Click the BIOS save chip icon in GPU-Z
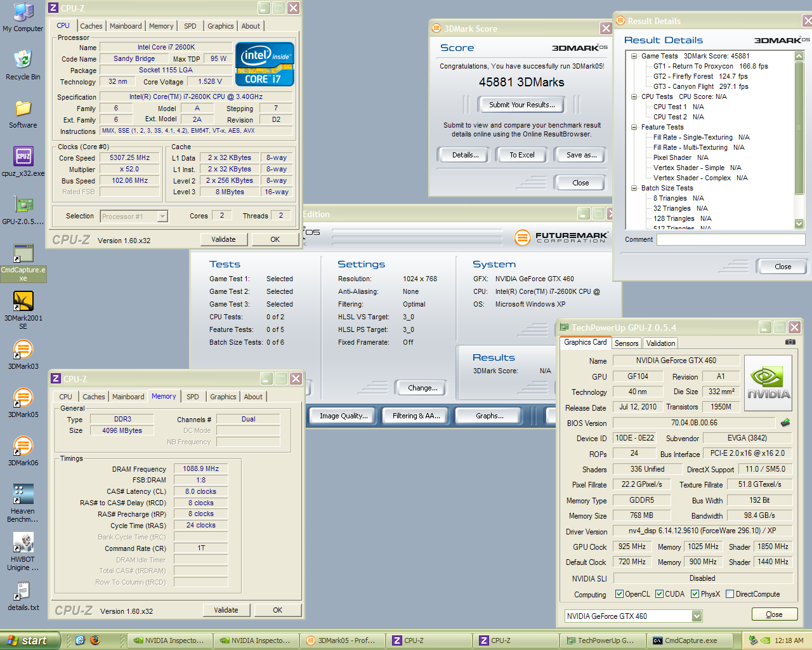 pyautogui.click(x=785, y=423)
